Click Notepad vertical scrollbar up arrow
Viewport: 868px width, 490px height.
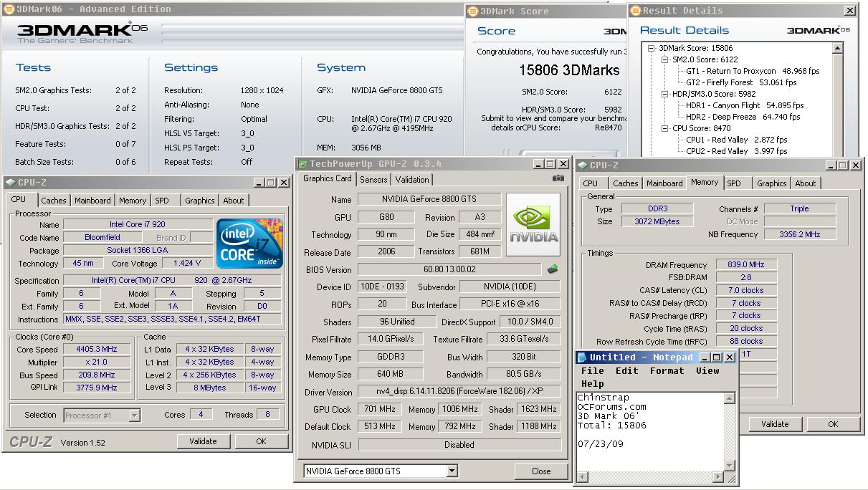point(730,398)
